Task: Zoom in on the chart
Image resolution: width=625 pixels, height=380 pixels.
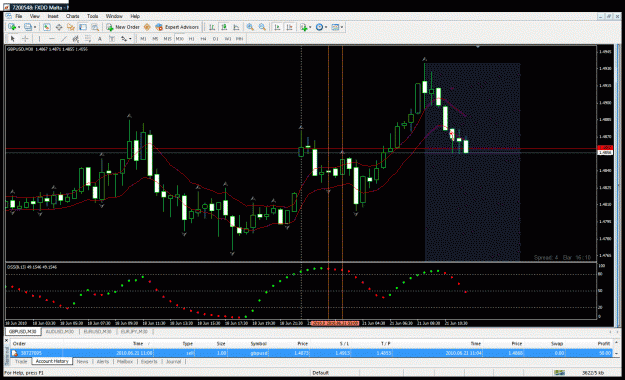Action: click(250, 27)
